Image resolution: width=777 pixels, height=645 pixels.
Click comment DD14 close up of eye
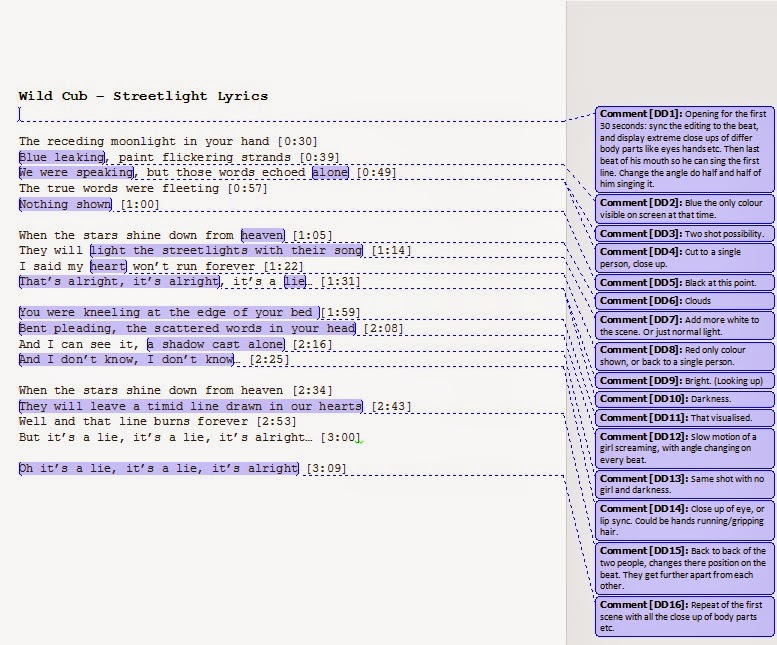coord(684,520)
